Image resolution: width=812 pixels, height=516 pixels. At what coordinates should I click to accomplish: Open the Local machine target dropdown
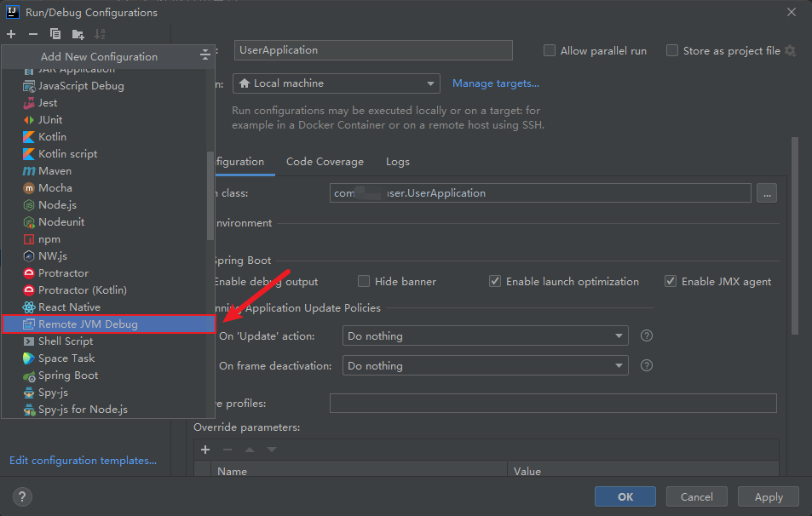336,83
